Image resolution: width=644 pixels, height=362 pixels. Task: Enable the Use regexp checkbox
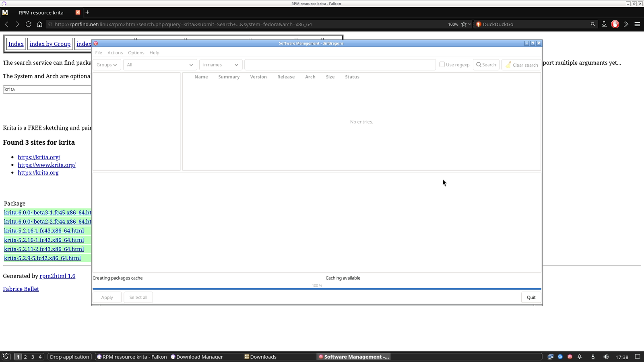tap(442, 64)
